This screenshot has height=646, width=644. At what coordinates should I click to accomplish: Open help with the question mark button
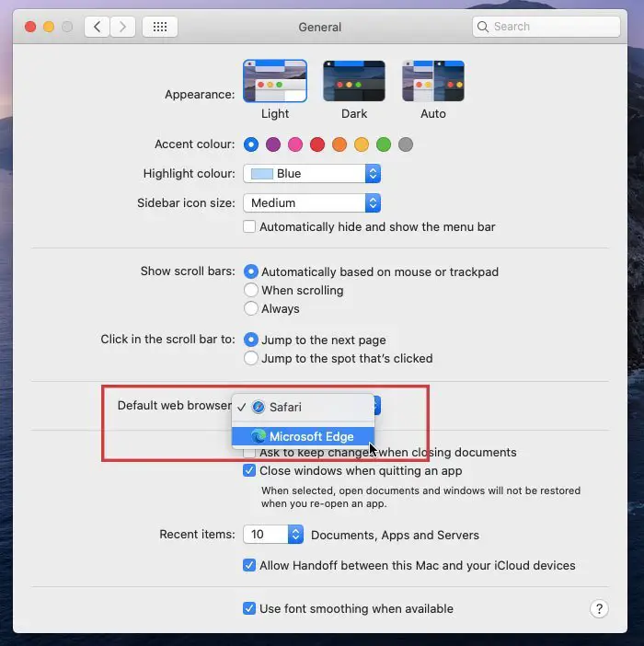click(x=599, y=608)
